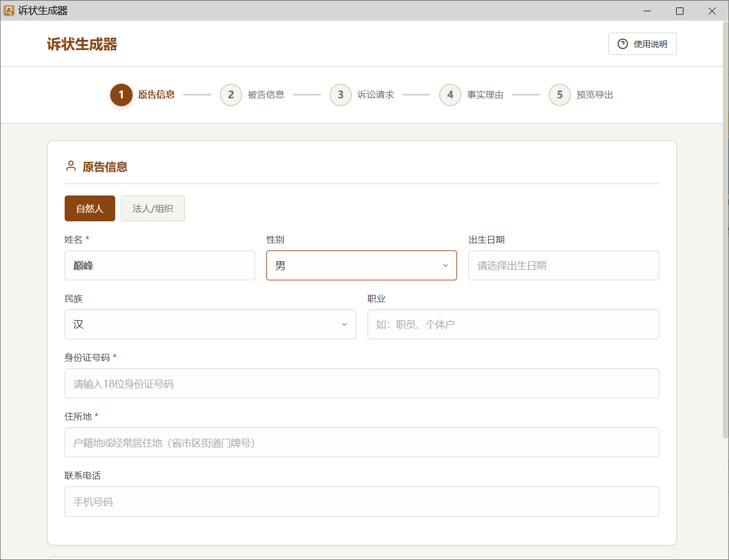
Task: Click the 联系电话 phone number field
Action: (x=361, y=502)
